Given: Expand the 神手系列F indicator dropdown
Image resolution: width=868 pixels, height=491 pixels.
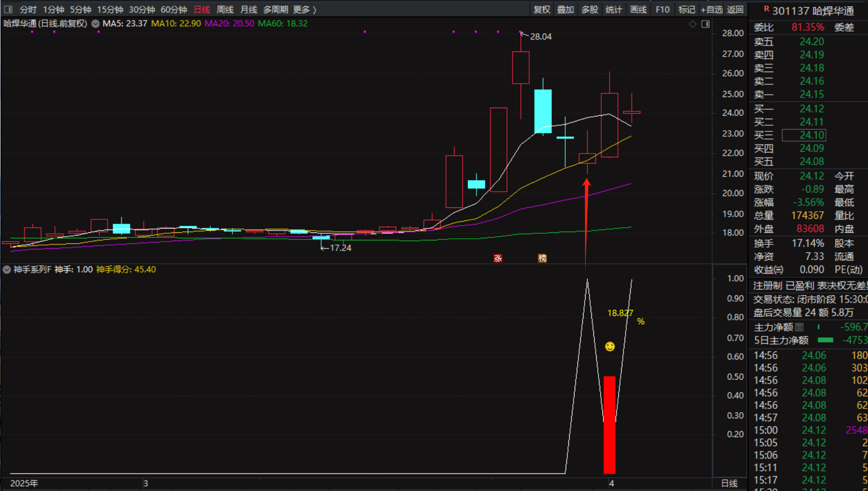Looking at the screenshot, I should tap(7, 269).
